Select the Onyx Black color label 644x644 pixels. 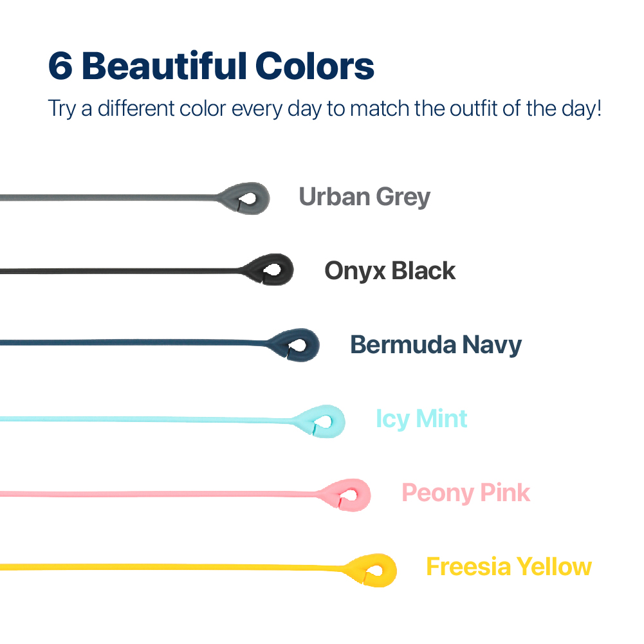tap(390, 271)
